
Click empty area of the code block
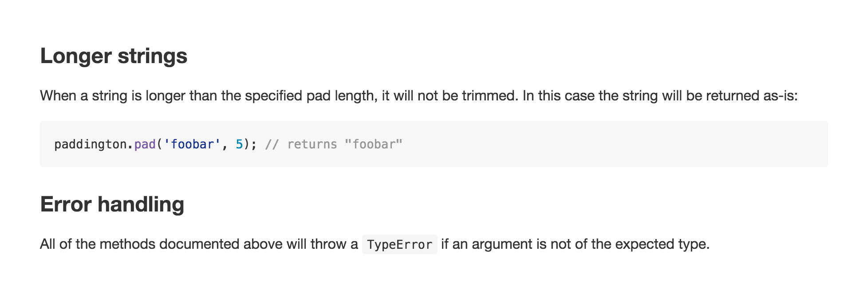point(612,144)
